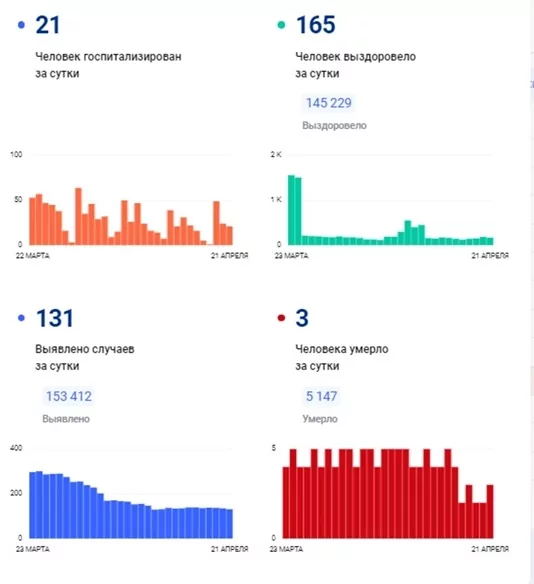Viewport: 534px width, 584px height.
Task: Click the recovered count 165
Action: pyautogui.click(x=316, y=25)
